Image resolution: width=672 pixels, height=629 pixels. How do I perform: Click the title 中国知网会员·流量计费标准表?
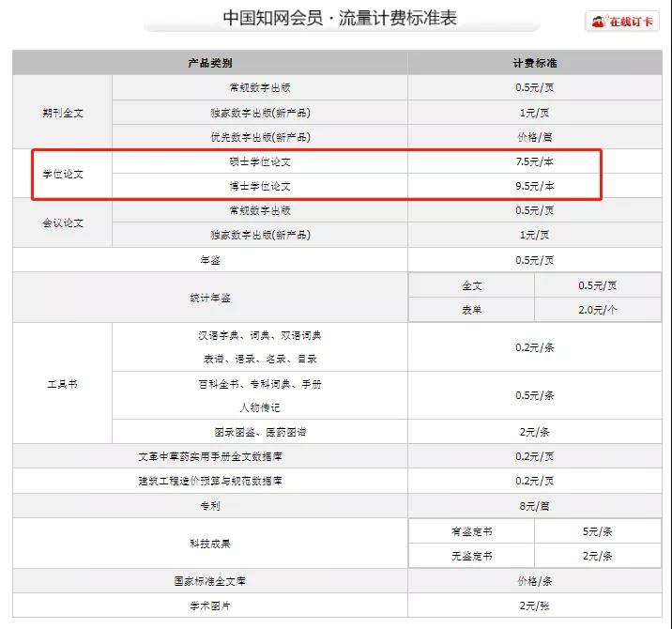(340, 18)
